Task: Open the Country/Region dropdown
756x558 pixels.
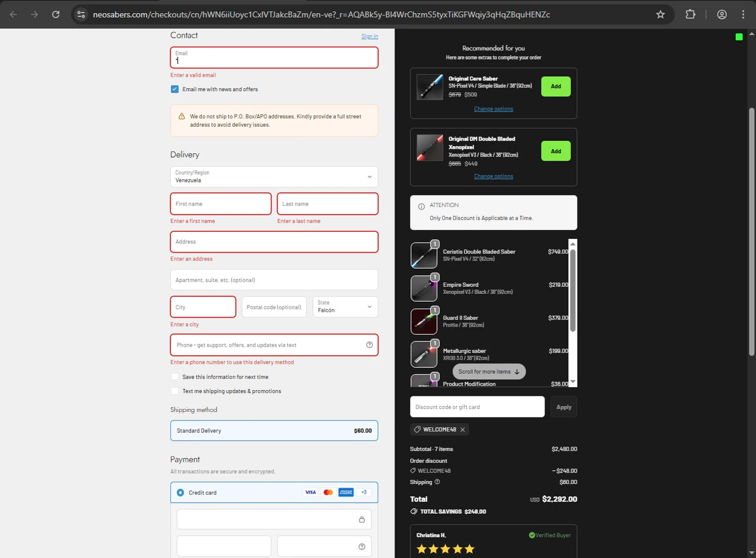Action: (274, 177)
